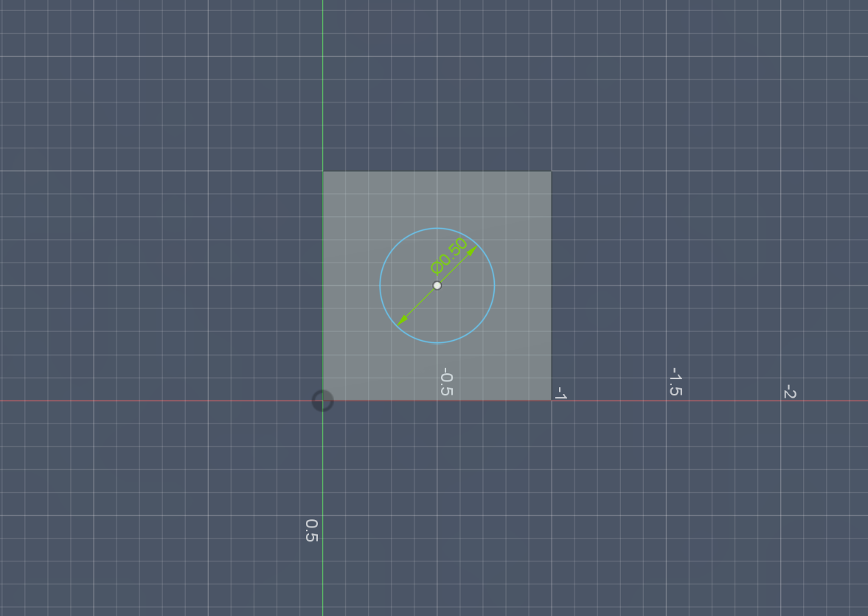868x616 pixels.
Task: Select the Ø0.50 diameter dimension text
Action: coord(449,255)
